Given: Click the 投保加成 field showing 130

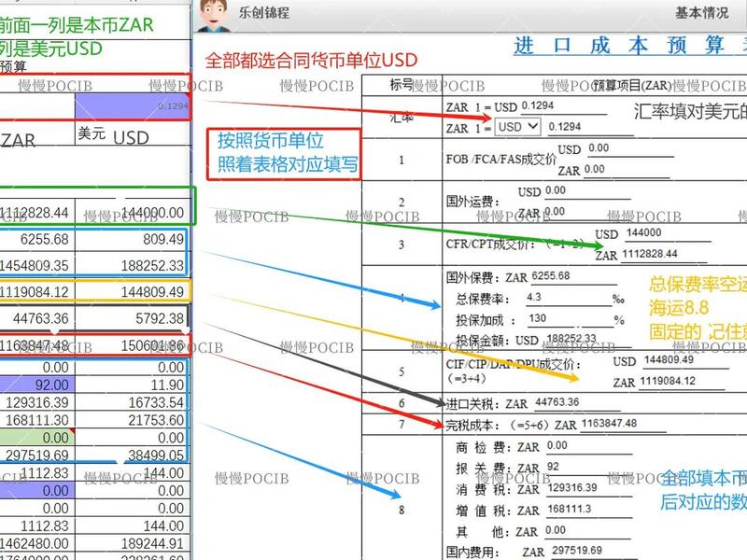Looking at the screenshot, I should tap(571, 319).
